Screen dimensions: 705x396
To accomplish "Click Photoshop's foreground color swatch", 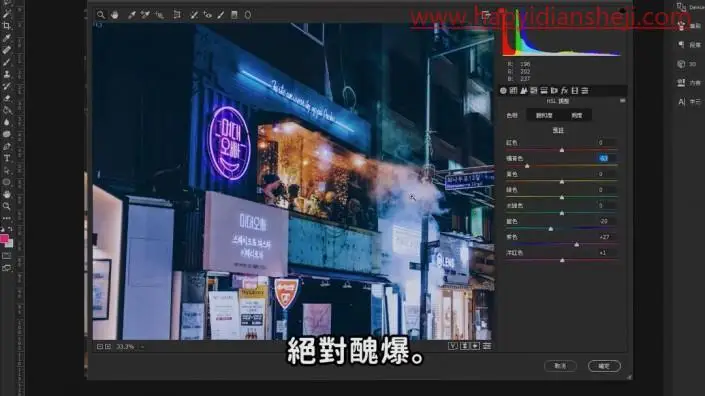I will [4, 239].
